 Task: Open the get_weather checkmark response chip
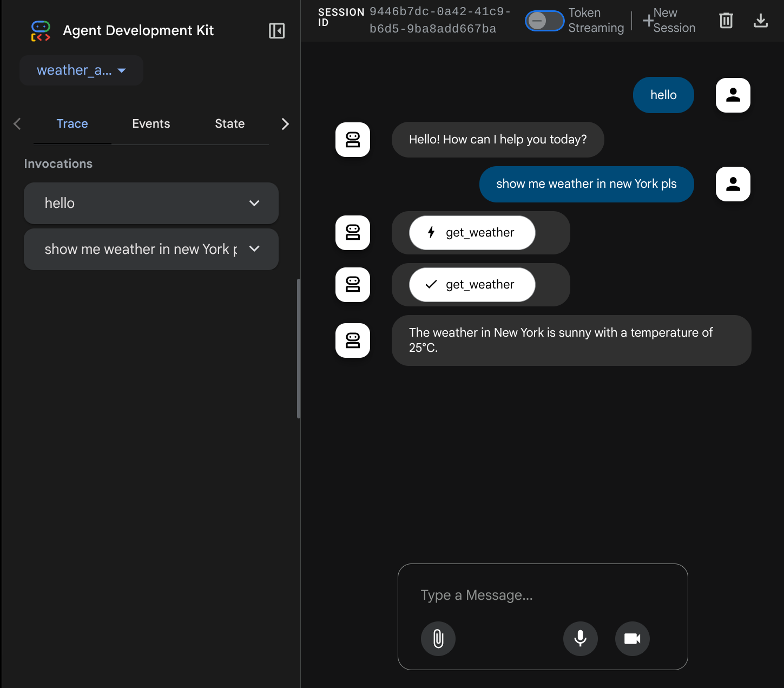point(472,285)
